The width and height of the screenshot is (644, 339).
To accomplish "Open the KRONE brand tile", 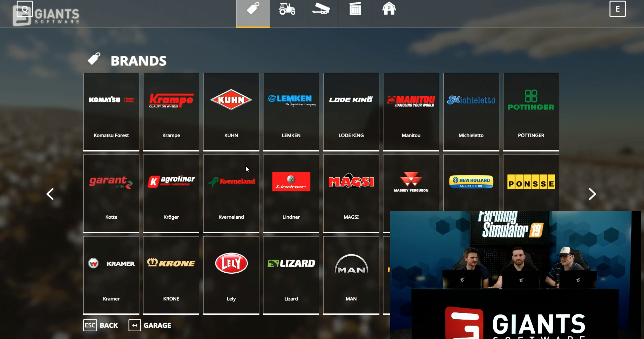I will pos(171,275).
